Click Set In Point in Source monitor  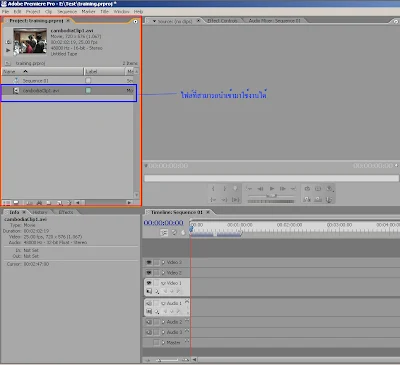tap(213, 189)
